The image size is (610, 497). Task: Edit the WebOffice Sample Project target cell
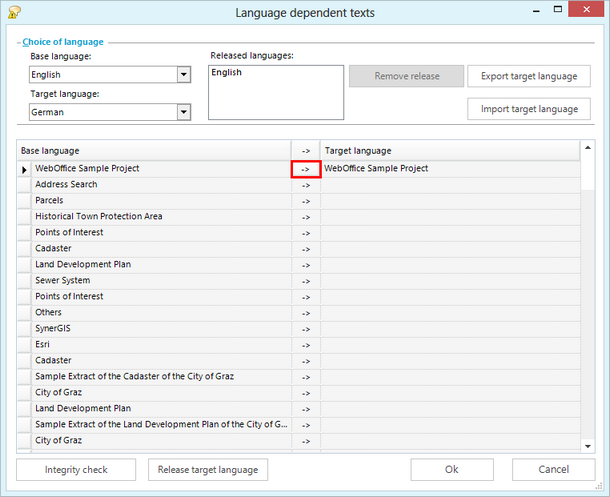(x=450, y=169)
